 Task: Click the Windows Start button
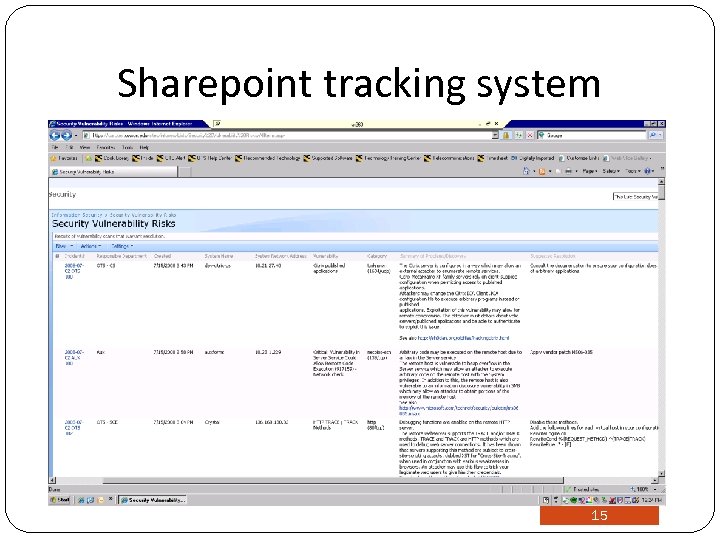[x=60, y=500]
